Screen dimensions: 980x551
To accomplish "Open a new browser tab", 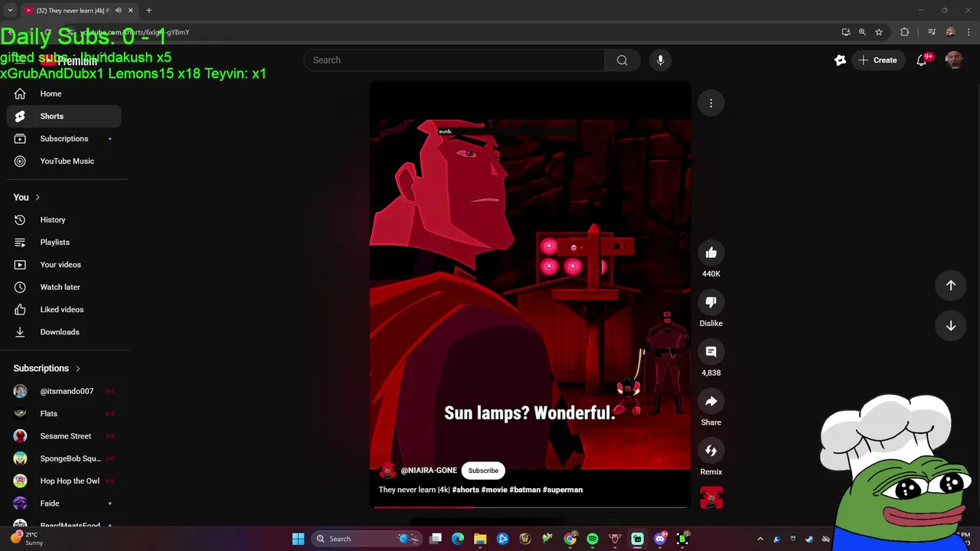I will 149,11.
